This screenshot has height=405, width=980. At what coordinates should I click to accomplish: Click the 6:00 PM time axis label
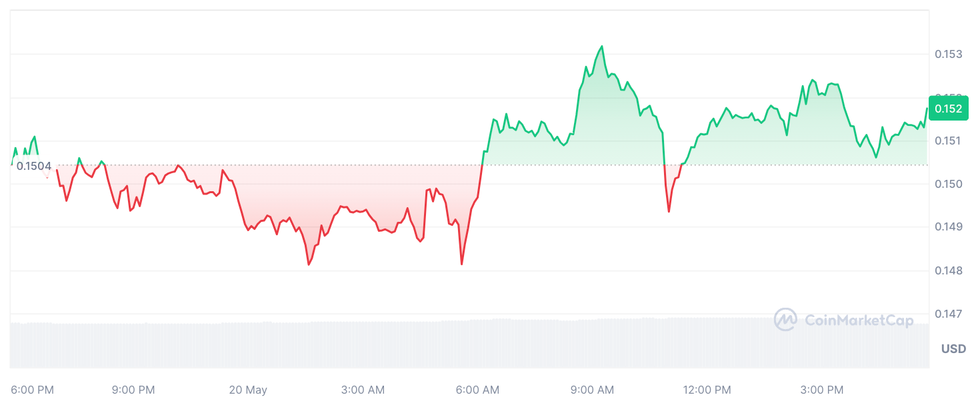(x=33, y=390)
